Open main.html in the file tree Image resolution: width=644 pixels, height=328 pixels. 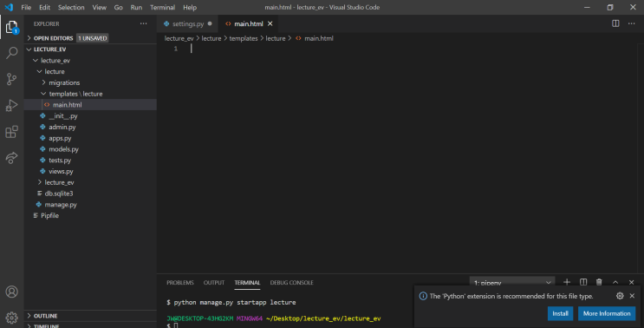(90, 105)
